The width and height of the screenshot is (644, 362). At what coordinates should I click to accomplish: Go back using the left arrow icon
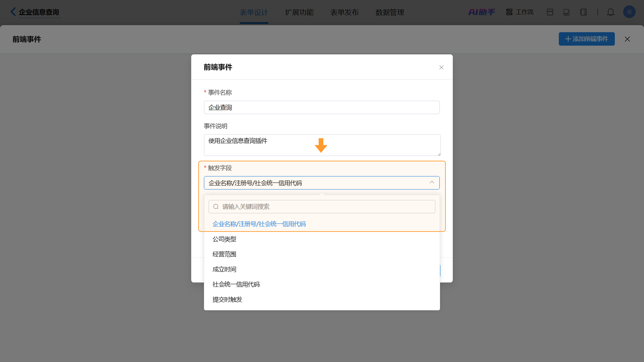13,12
